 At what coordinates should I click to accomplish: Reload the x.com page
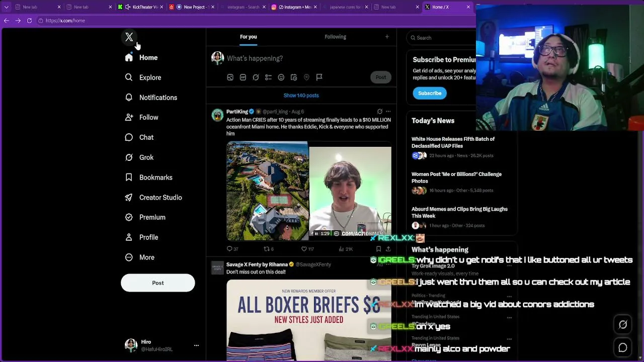29,21
